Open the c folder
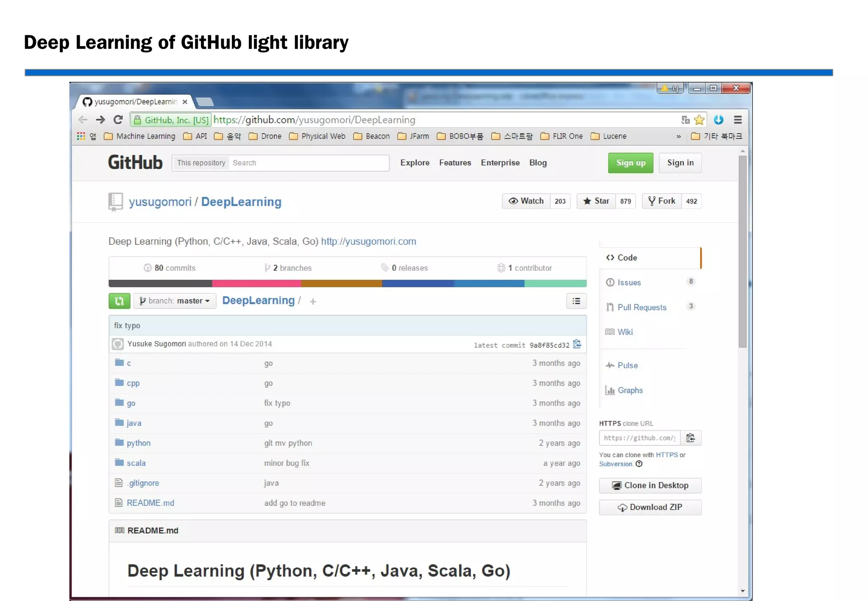868x601 pixels. [x=129, y=363]
